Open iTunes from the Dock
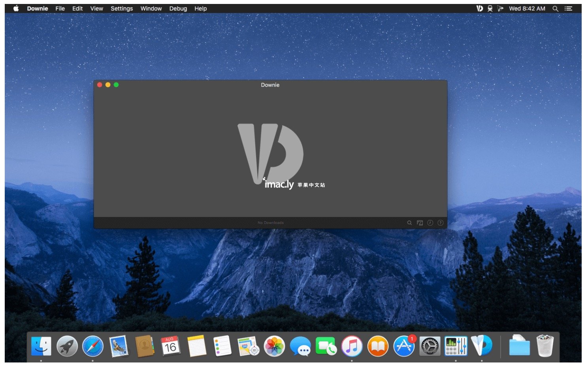Viewport: 588px width, 368px height. (352, 346)
